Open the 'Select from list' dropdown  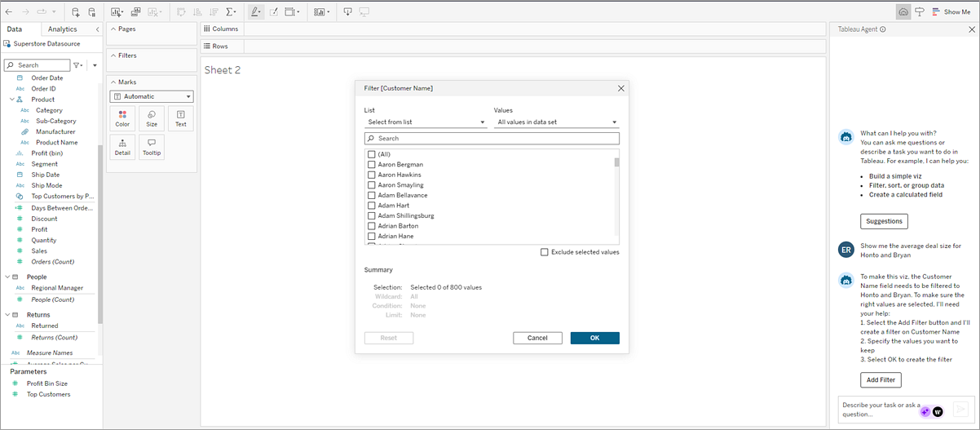(426, 122)
